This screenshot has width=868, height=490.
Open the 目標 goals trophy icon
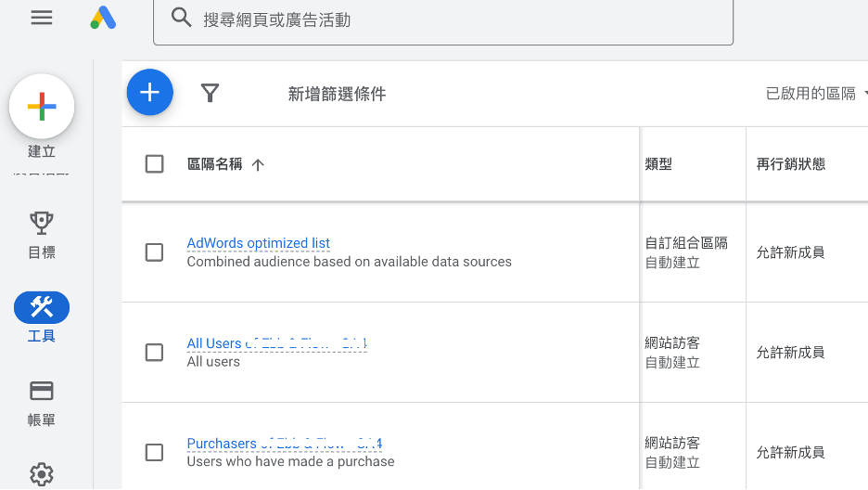tap(42, 223)
